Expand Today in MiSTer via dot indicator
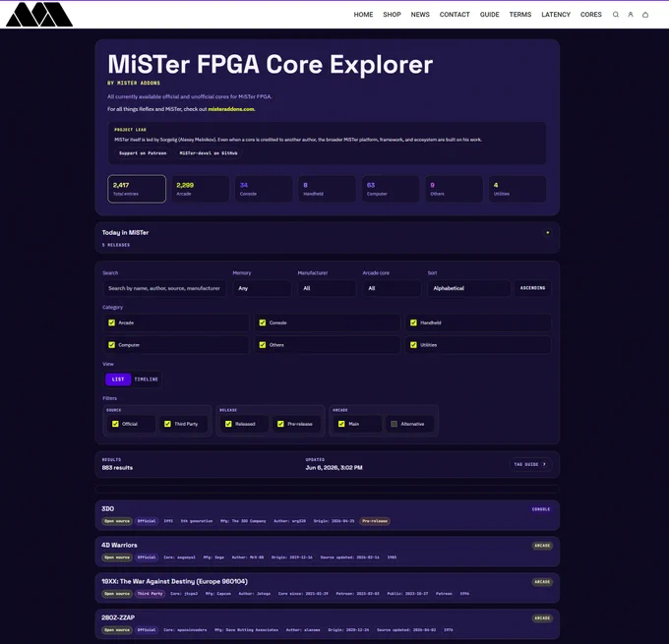Screen dimensions: 669x644 (547, 232)
